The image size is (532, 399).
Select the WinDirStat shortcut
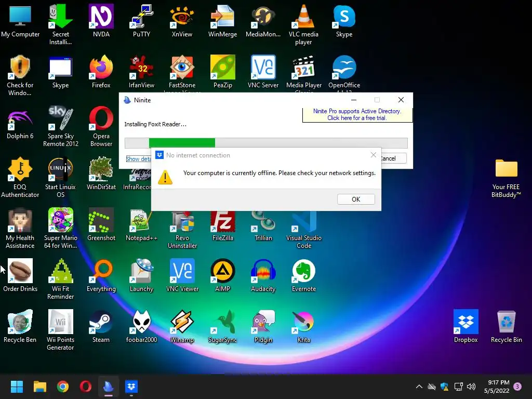click(x=101, y=174)
